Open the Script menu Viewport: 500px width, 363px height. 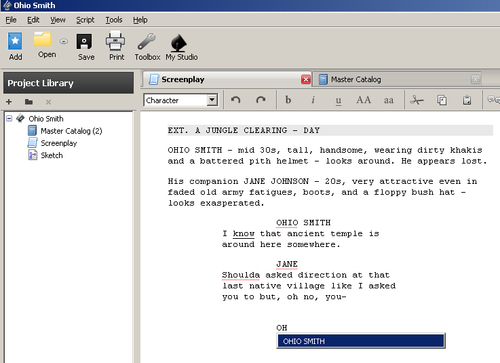(85, 20)
